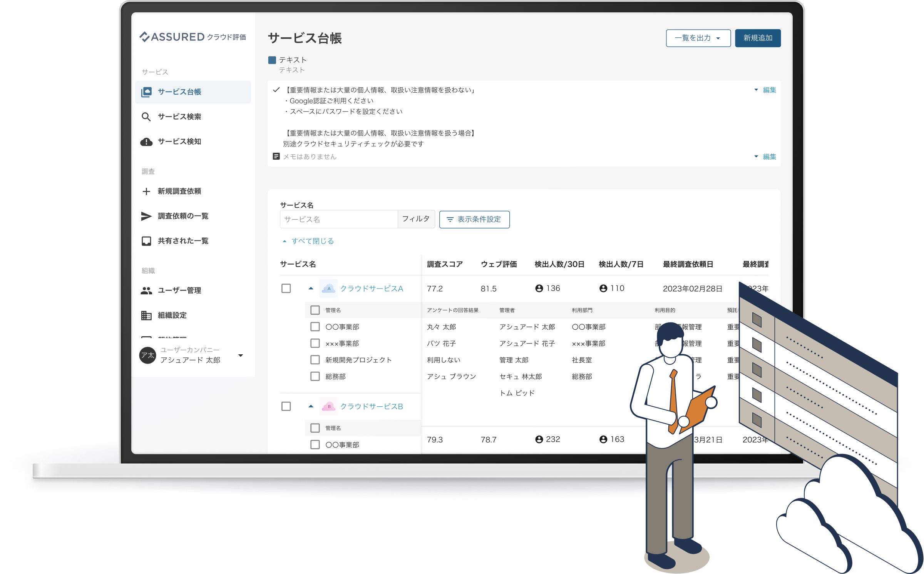Open the 一覧を出力 dropdown
This screenshot has height=574, width=924.
(x=698, y=38)
